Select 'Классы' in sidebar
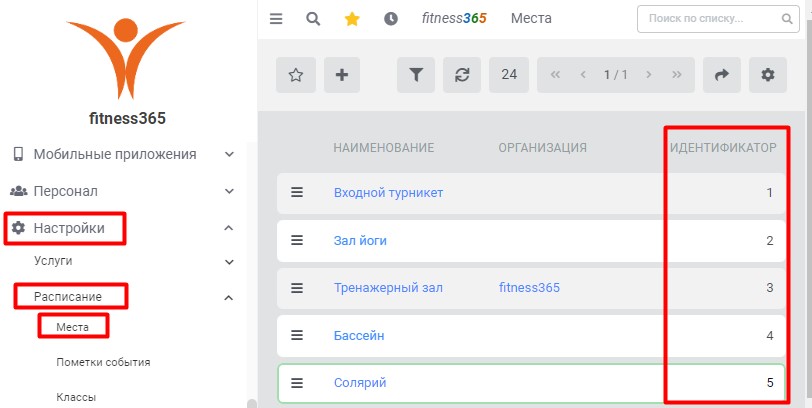Viewport: 812px width, 408px height. coord(76,398)
